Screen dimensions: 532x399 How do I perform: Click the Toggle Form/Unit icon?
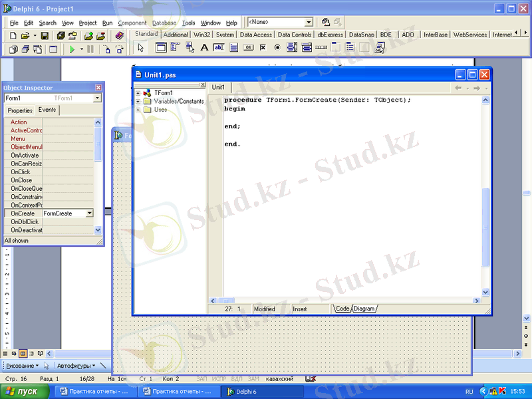click(37, 49)
